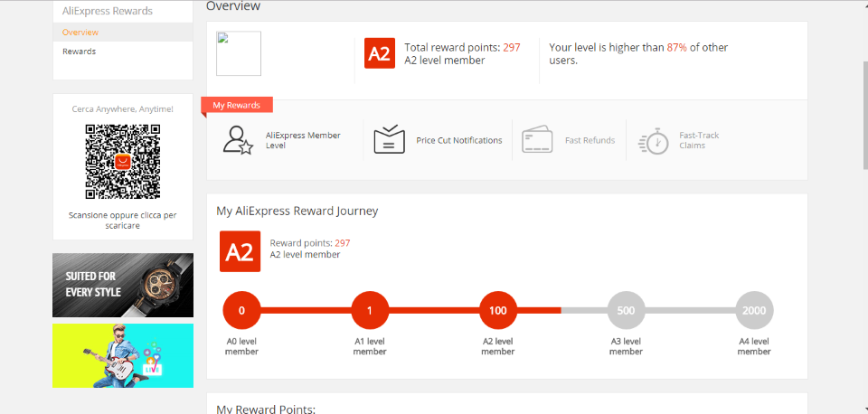Open the Price Cut Notifications link
The height and width of the screenshot is (414, 868).
pyautogui.click(x=458, y=140)
